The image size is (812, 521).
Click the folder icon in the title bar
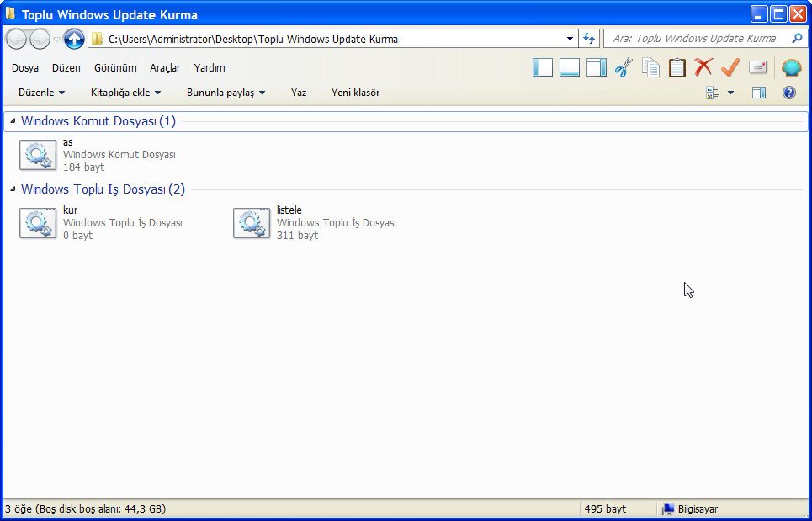(10, 14)
